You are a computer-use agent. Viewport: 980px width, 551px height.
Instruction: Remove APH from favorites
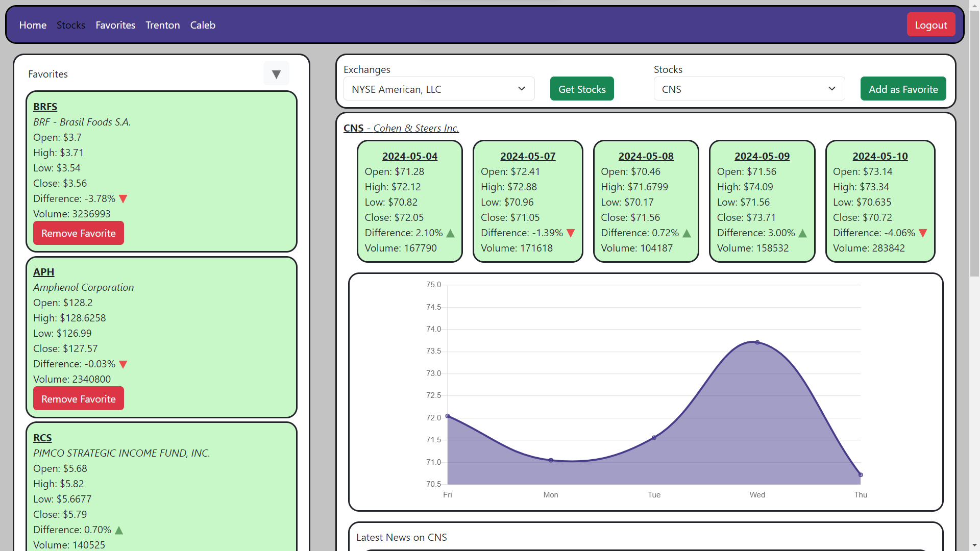click(79, 398)
